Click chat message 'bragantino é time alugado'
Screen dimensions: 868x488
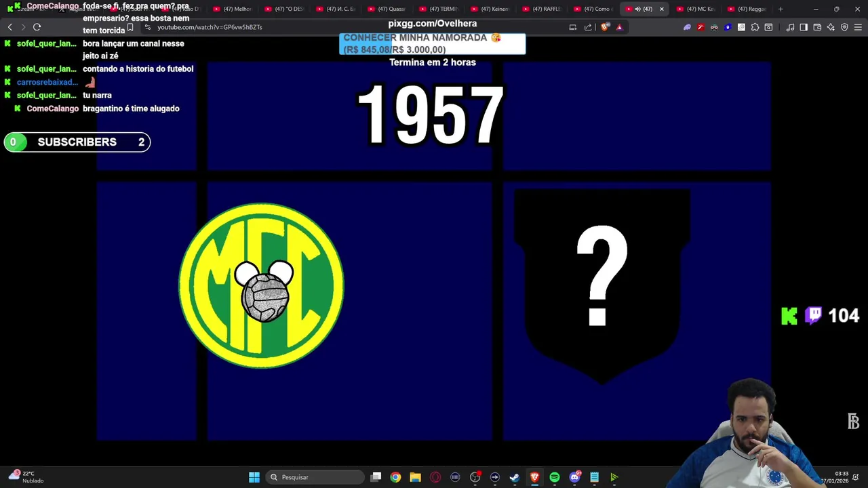(x=131, y=108)
